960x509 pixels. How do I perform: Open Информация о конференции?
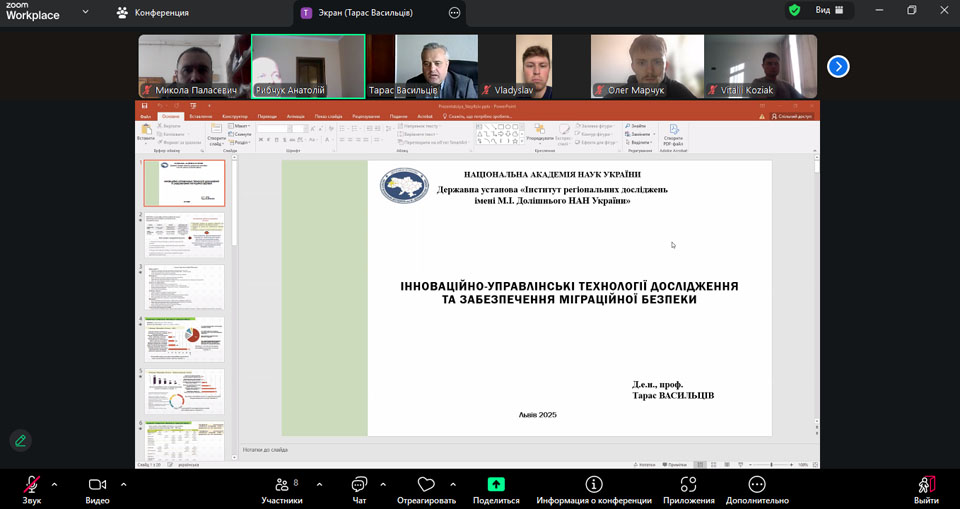click(594, 485)
